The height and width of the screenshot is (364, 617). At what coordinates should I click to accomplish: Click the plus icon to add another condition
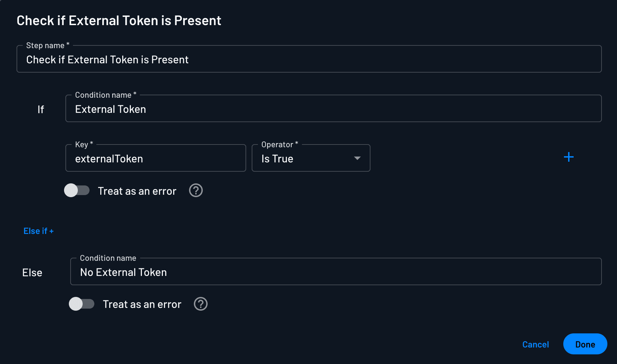pyautogui.click(x=569, y=157)
